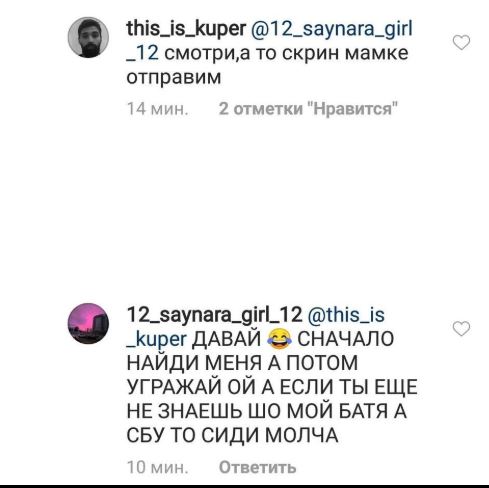Image resolution: width=489 pixels, height=488 pixels.
Task: Tap the 10 мин. timestamp
Action: point(158,467)
